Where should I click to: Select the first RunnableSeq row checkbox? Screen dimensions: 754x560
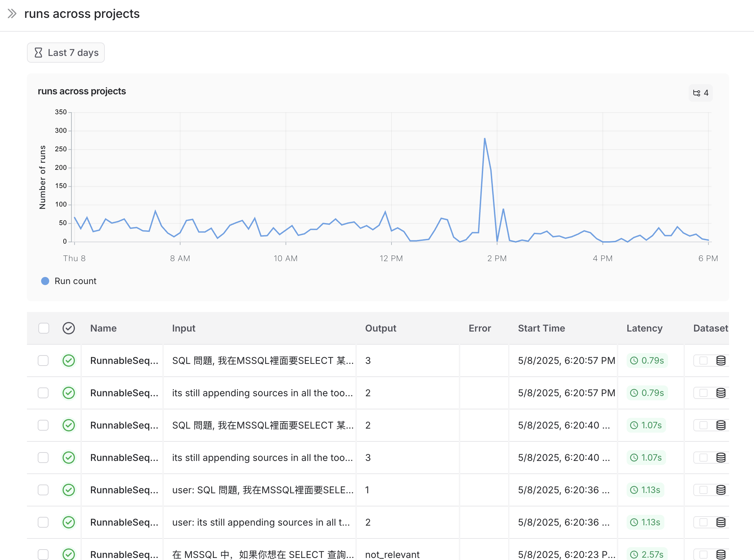[x=43, y=361]
